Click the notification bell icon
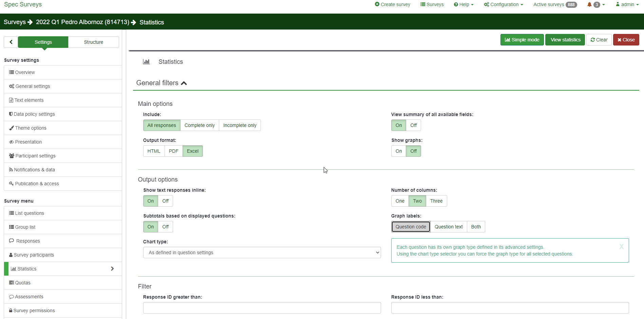Viewport: 644px width, 319px height. [589, 4]
